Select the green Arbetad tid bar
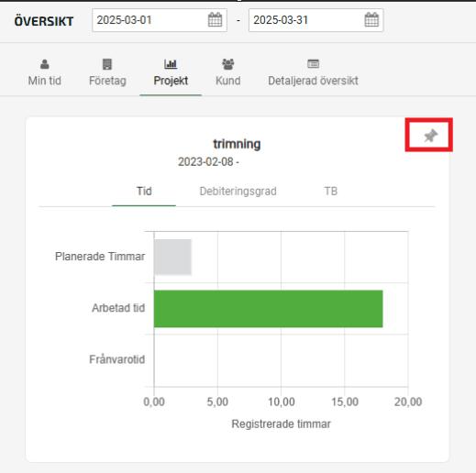The image size is (476, 473). click(268, 309)
